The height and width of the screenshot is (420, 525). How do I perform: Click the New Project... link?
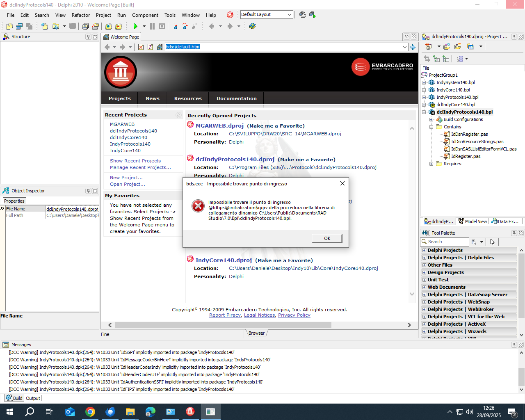click(x=126, y=178)
